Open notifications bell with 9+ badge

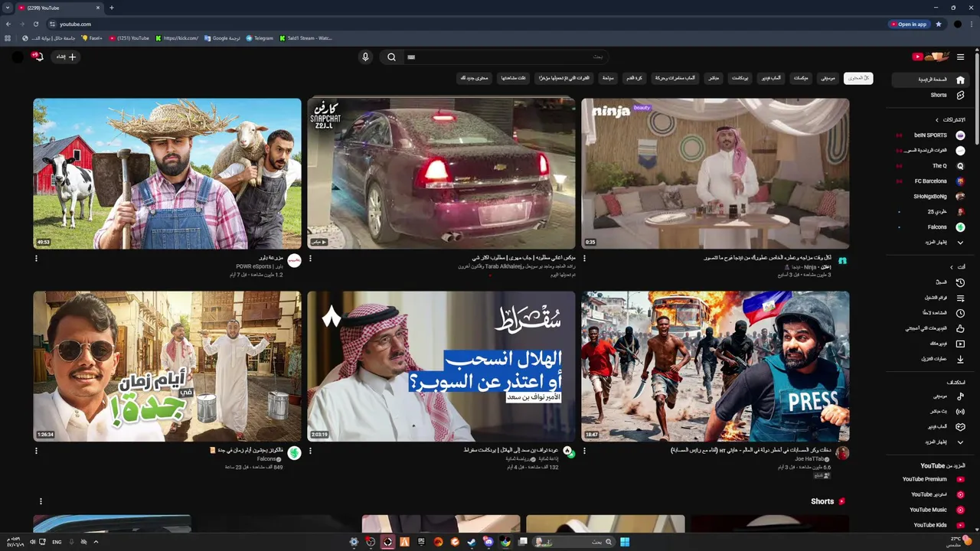point(38,57)
